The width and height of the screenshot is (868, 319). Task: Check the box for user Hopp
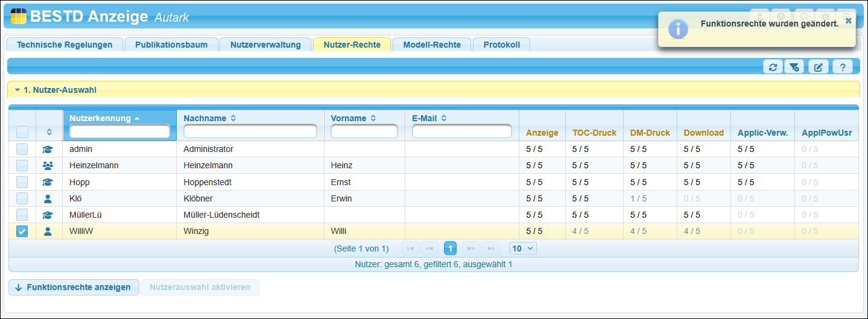[22, 182]
